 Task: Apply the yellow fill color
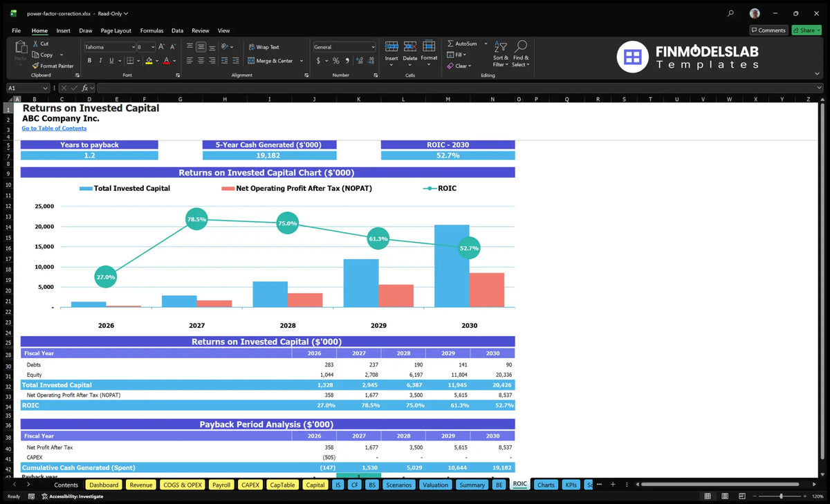click(x=149, y=61)
